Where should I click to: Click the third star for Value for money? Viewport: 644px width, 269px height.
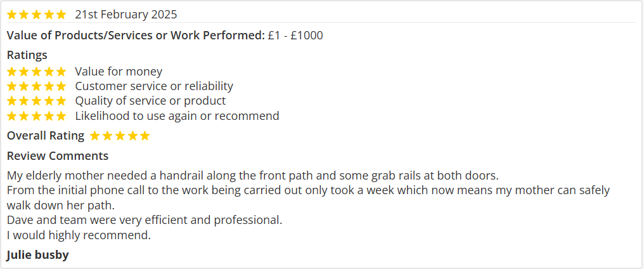pos(36,72)
